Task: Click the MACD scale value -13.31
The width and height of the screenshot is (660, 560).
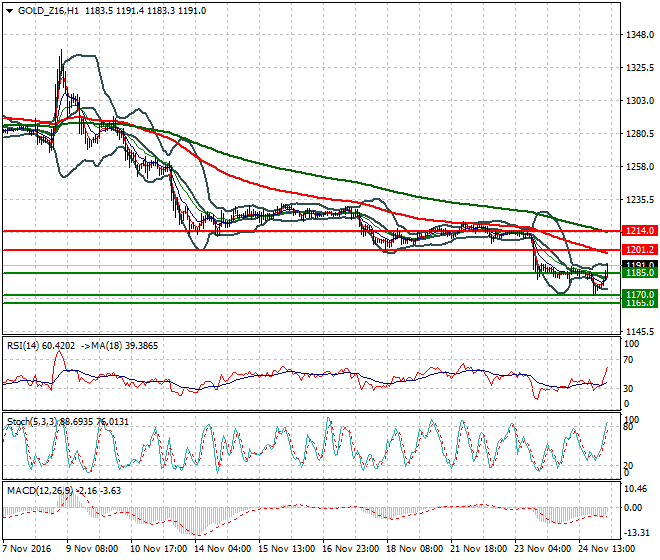Action: (637, 533)
